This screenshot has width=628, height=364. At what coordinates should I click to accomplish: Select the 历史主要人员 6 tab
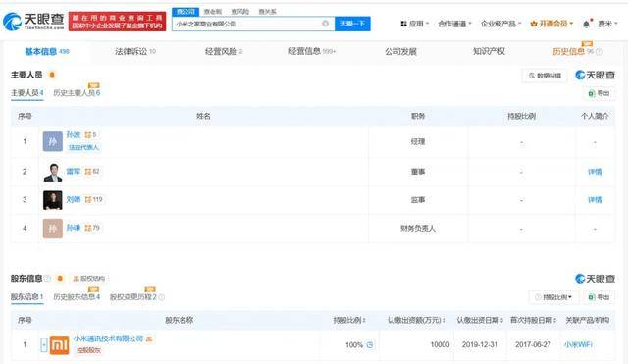coord(77,93)
